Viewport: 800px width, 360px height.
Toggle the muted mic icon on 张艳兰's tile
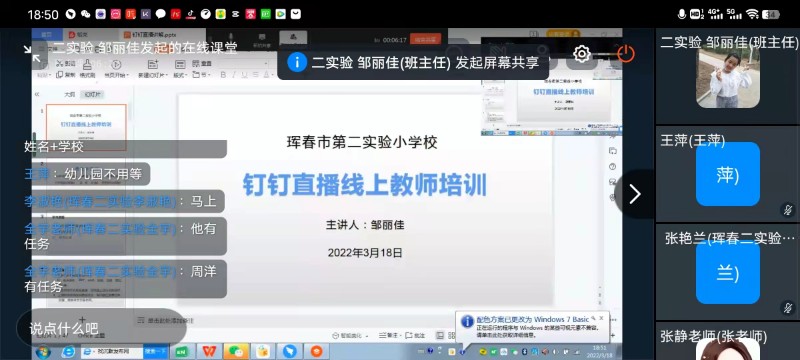click(788, 308)
